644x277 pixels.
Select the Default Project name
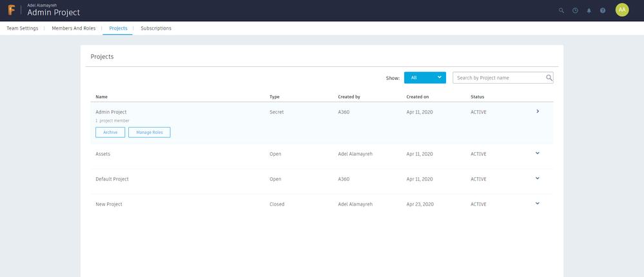[x=112, y=179]
